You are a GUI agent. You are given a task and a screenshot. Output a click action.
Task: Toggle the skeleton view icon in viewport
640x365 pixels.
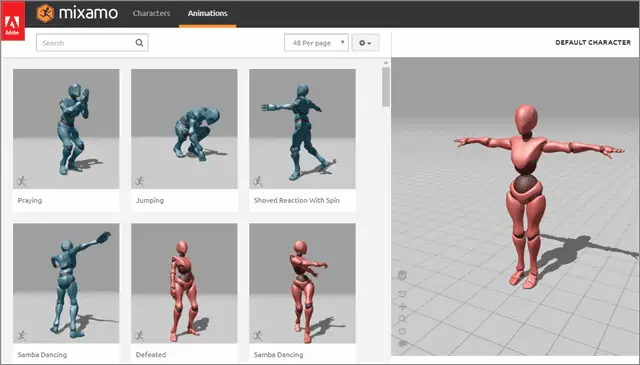402,275
